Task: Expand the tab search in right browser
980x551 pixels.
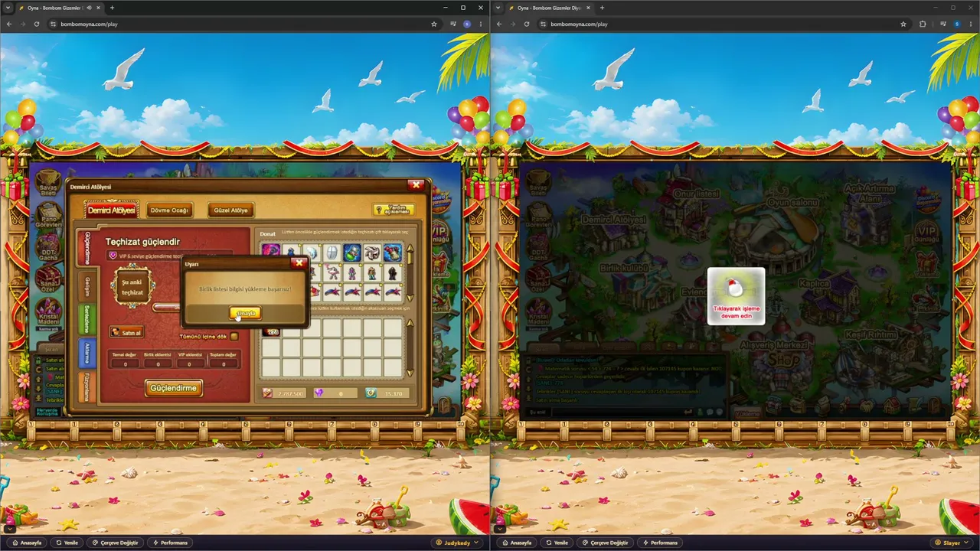Action: click(x=498, y=8)
